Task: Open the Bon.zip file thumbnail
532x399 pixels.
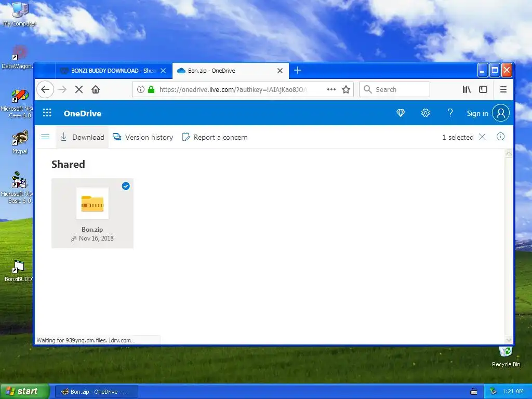Action: 92,203
